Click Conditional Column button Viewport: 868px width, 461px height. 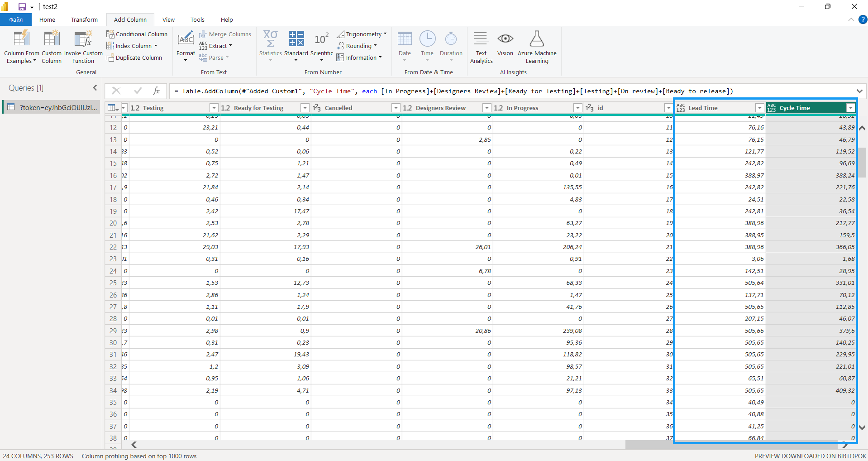pyautogui.click(x=137, y=34)
